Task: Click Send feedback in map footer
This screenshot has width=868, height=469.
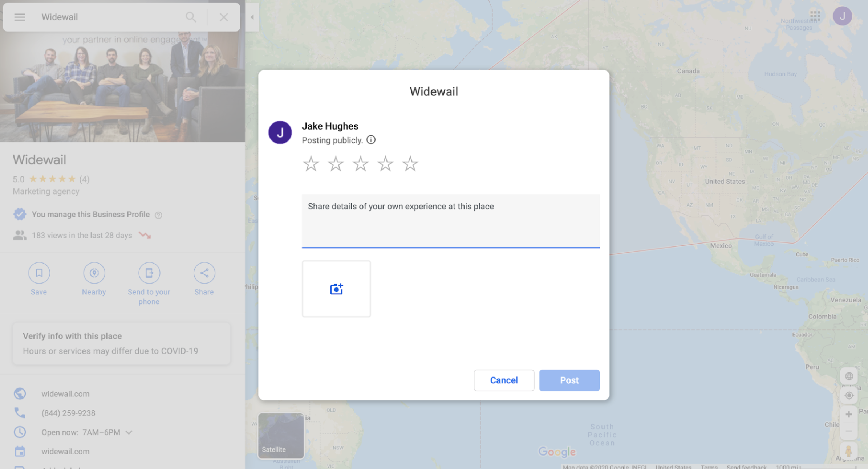Action: pos(746,466)
